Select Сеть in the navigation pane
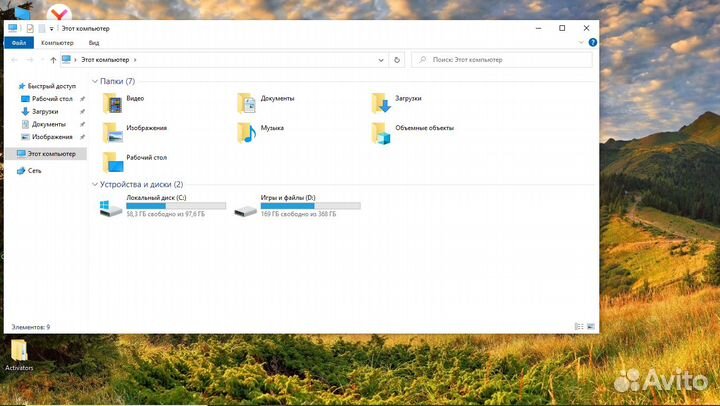The width and height of the screenshot is (720, 406). click(34, 171)
